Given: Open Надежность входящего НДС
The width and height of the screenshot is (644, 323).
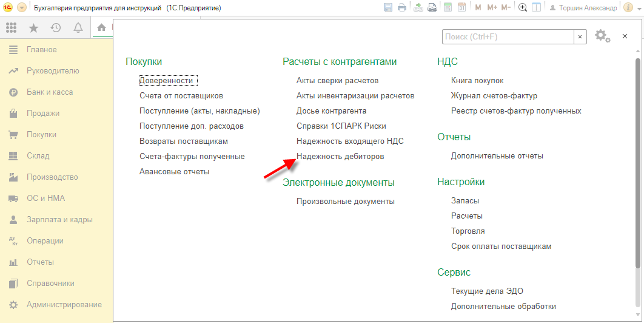Looking at the screenshot, I should pos(350,141).
